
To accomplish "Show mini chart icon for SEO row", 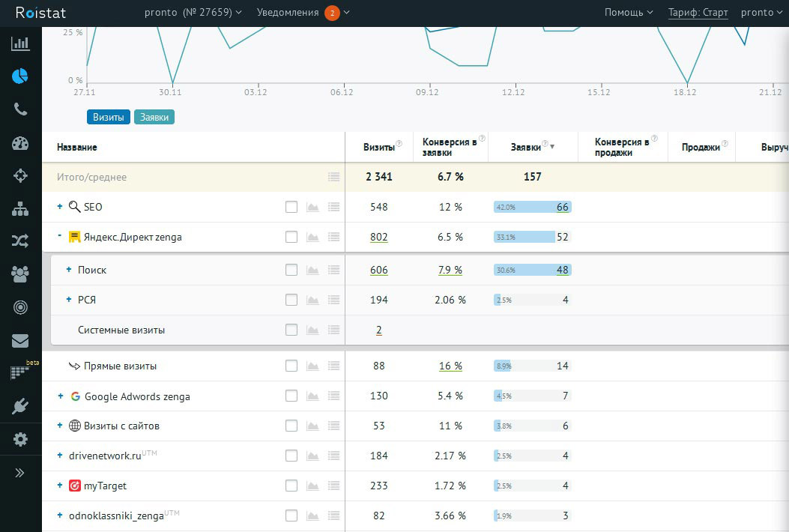I will point(312,208).
